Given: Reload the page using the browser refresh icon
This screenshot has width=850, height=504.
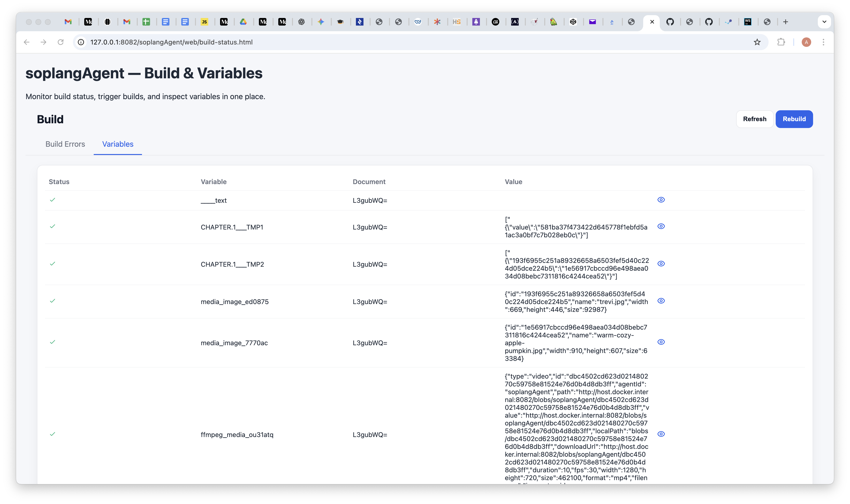Looking at the screenshot, I should [60, 42].
